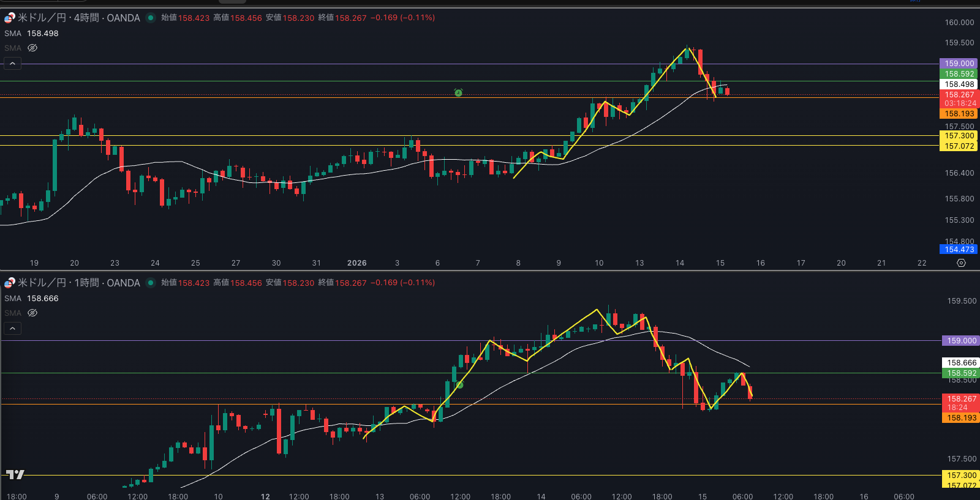The image size is (980, 500).
Task: Collapse indicator legend on 4-hour chart
Action: click(12, 63)
